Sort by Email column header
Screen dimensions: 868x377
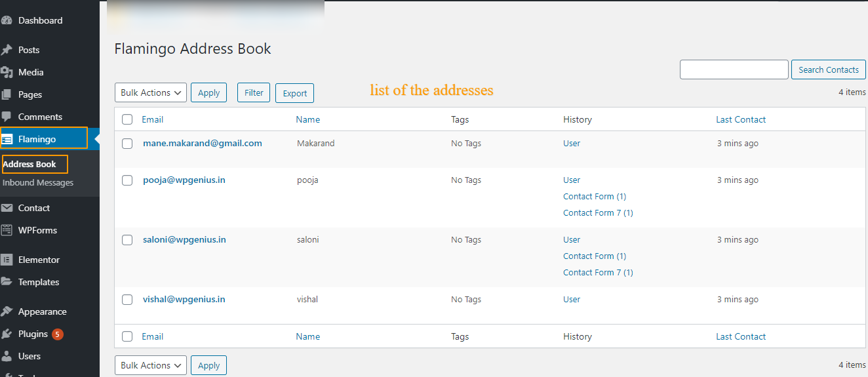point(152,119)
